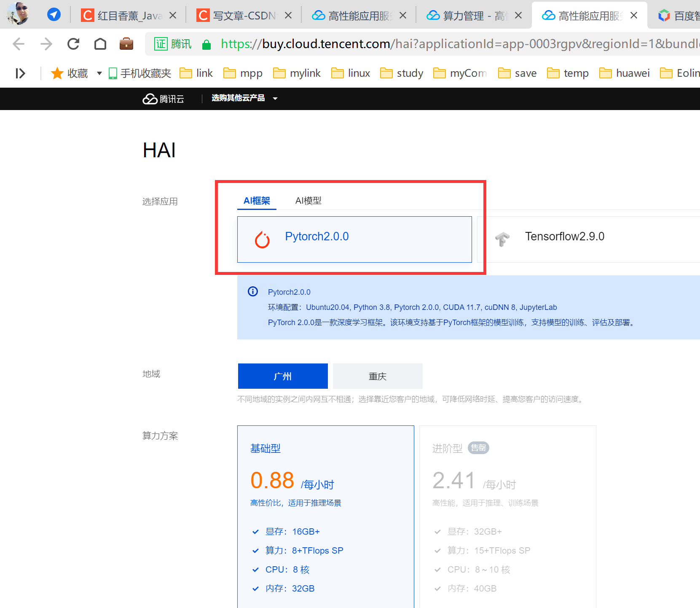
Task: Click the favorites star icon
Action: [x=57, y=73]
